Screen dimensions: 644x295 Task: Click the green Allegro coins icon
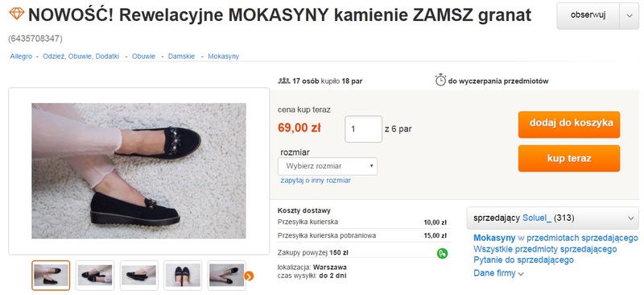[x=442, y=253]
